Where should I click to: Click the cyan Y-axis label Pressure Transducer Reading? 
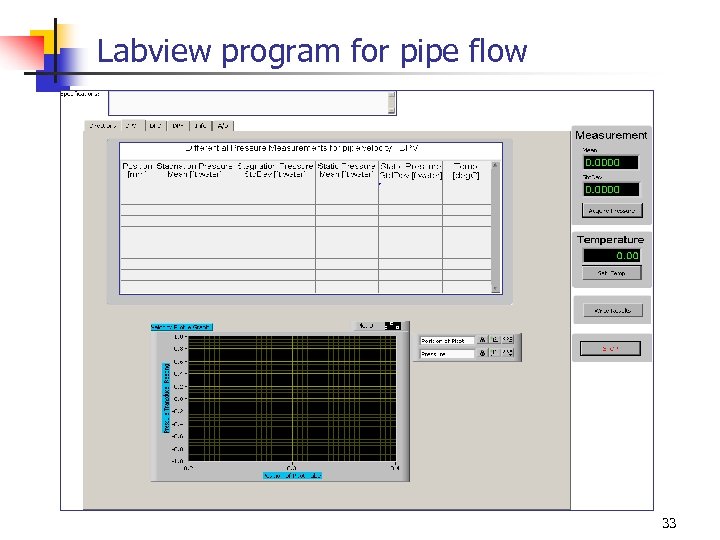coord(166,398)
